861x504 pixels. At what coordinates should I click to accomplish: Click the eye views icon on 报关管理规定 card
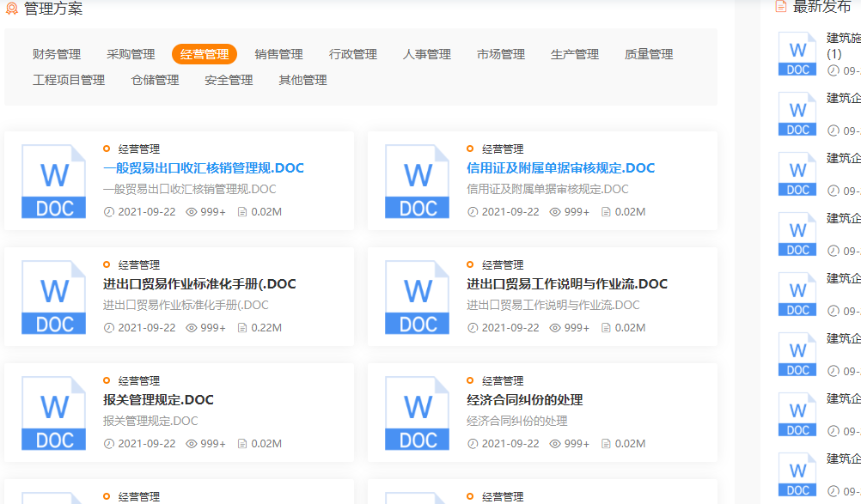[192, 444]
